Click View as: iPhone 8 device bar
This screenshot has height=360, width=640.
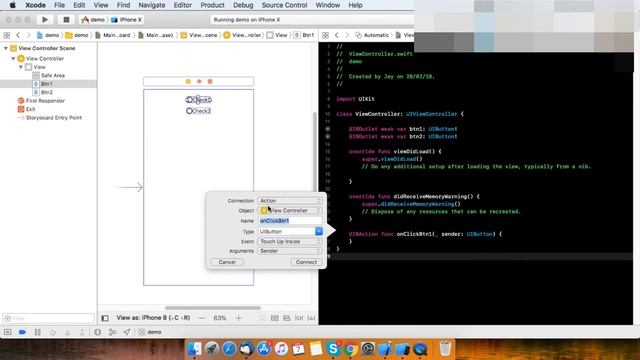coord(153,318)
